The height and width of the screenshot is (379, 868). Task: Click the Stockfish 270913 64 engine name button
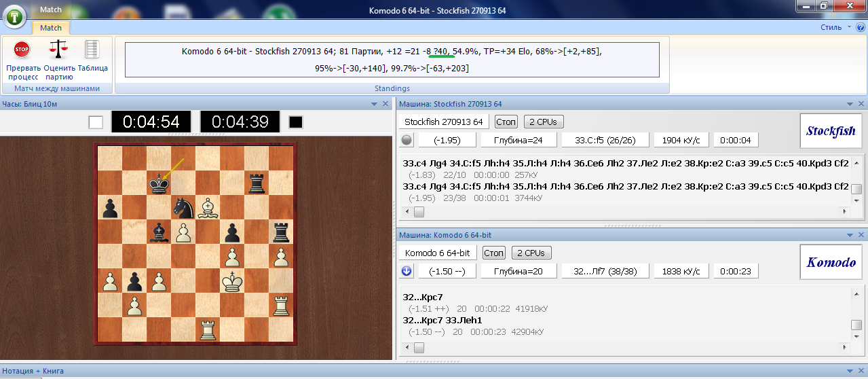tap(443, 122)
